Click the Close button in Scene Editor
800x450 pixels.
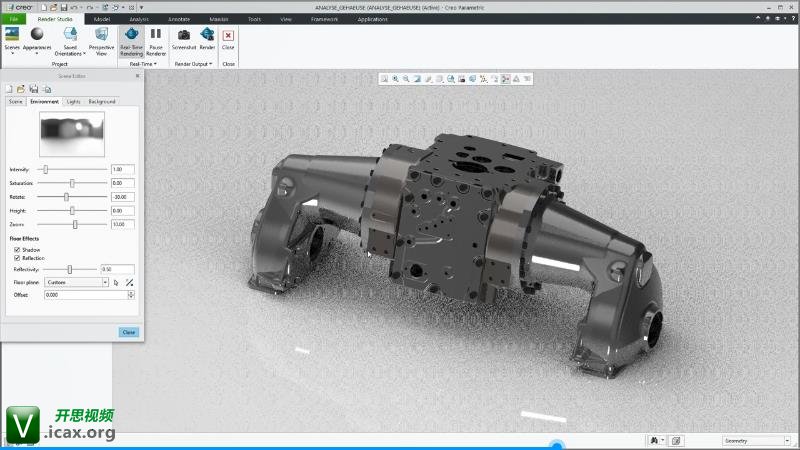pyautogui.click(x=128, y=332)
